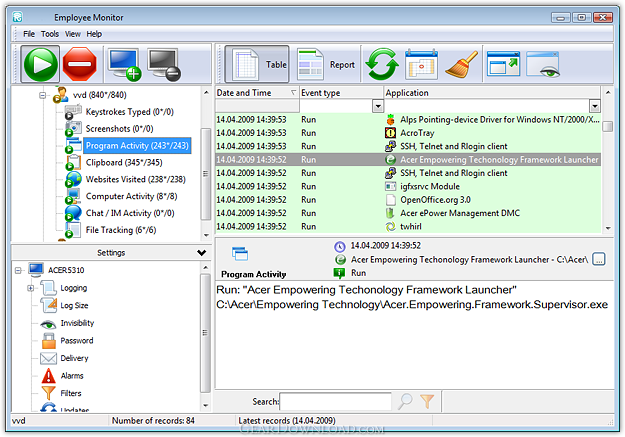Screen dimensions: 625x437
Task: Open the File menu
Action: click(29, 34)
